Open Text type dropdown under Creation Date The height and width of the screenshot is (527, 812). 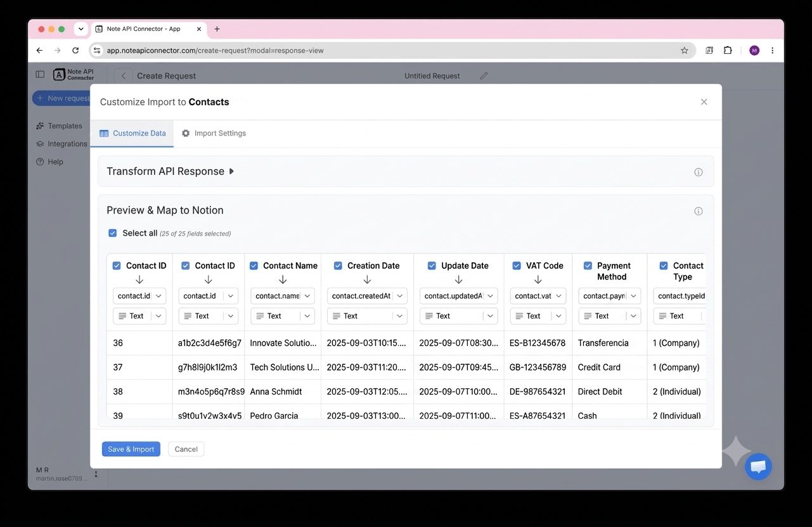pos(367,316)
